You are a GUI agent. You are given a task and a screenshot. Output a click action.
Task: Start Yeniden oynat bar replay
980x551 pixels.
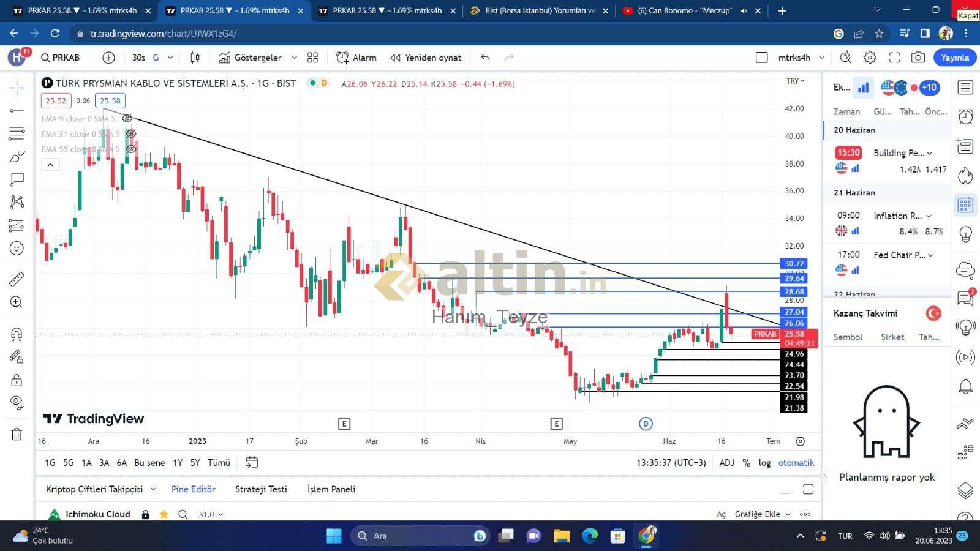click(426, 58)
